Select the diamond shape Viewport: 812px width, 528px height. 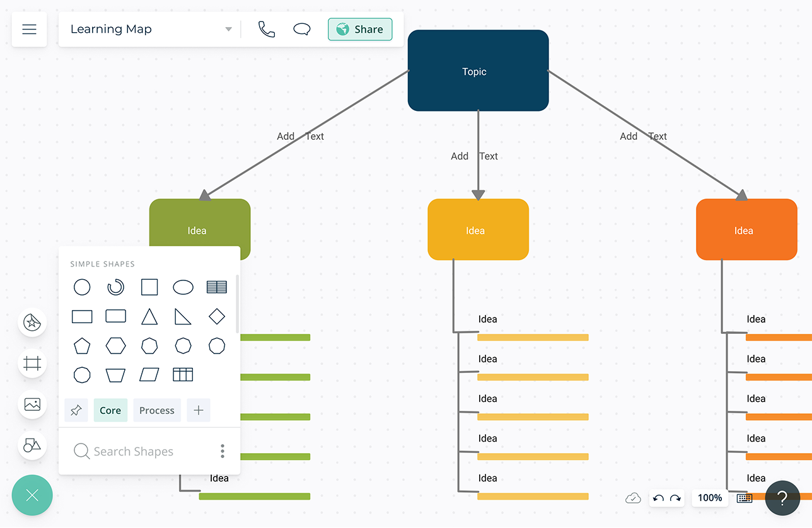tap(217, 316)
